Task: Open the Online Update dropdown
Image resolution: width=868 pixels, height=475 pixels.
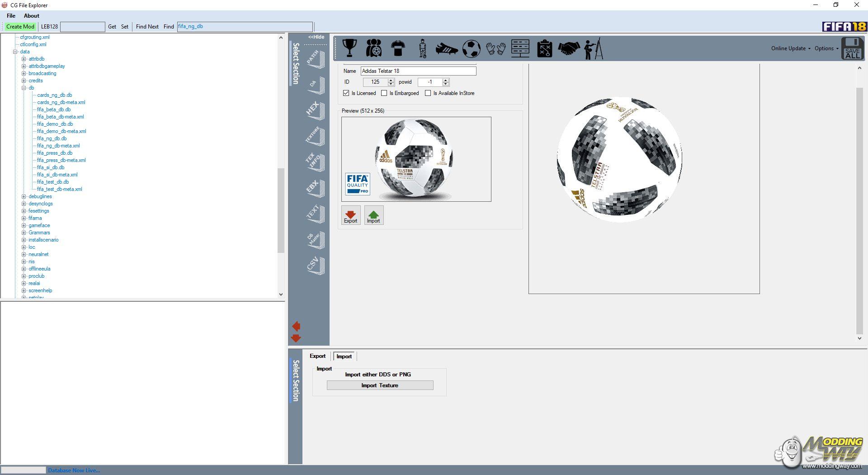Action: (x=791, y=48)
